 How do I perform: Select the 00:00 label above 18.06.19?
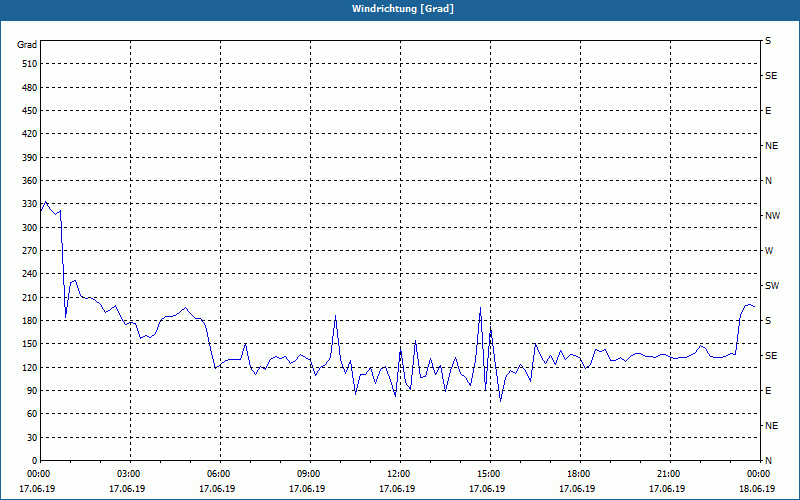point(759,473)
